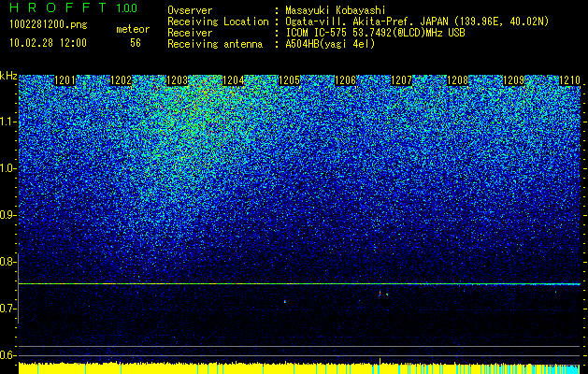588x374 pixels.
Task: Select the 1207 time marker label
Action: click(x=401, y=80)
